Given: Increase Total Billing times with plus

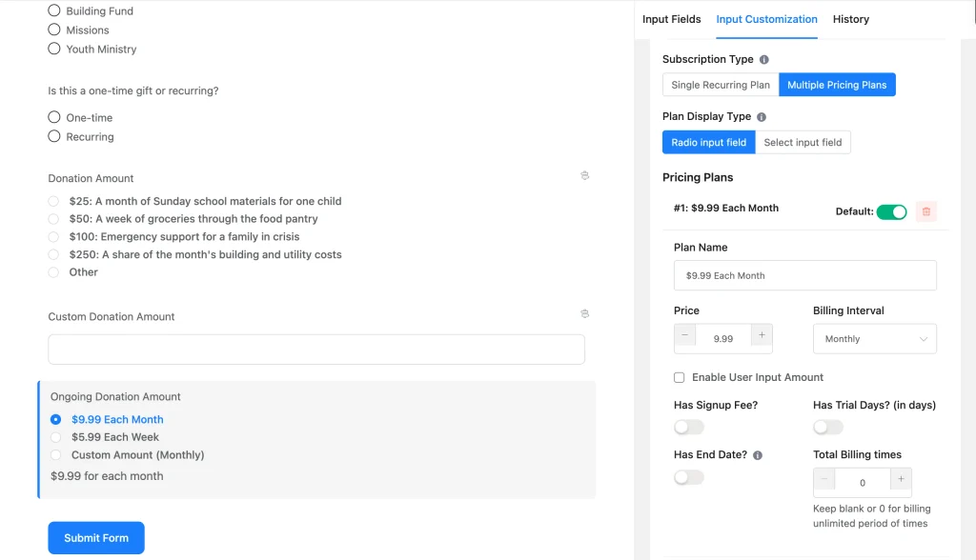Looking at the screenshot, I should coord(901,480).
